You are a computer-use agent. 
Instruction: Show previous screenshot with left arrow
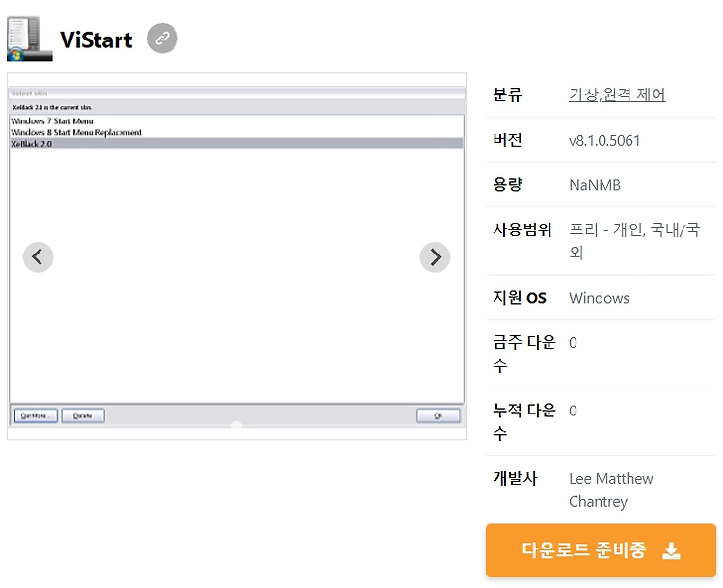click(x=39, y=256)
